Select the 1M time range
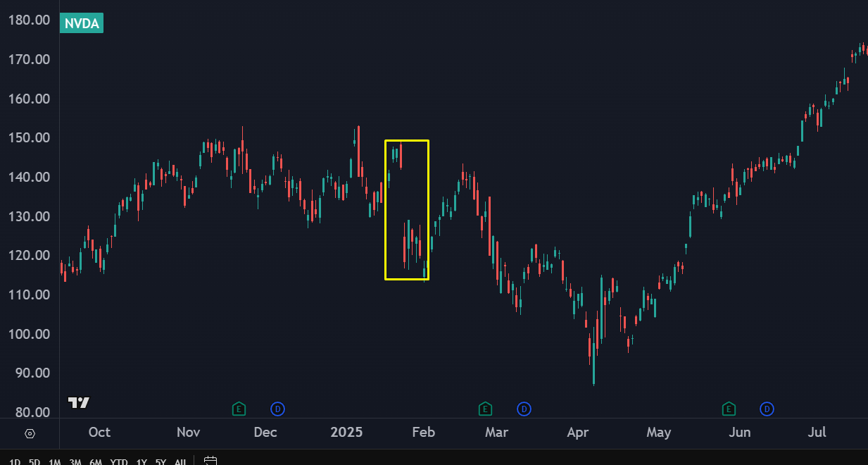The image size is (868, 465). coord(55,462)
